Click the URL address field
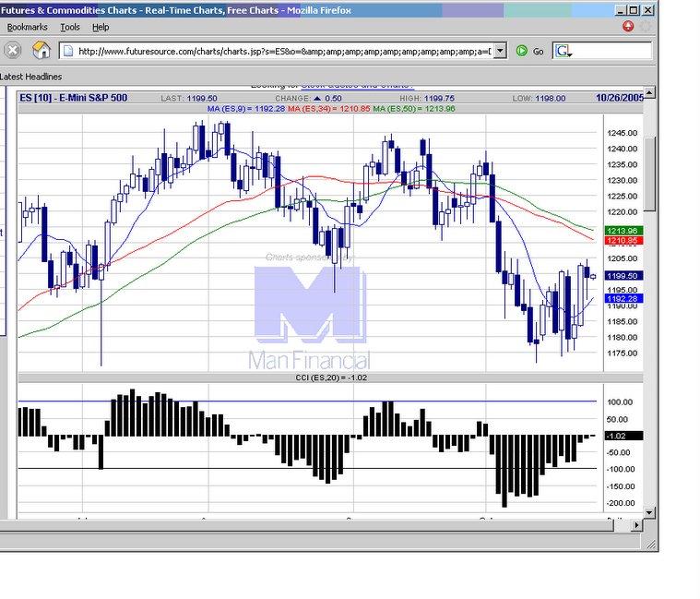This screenshot has width=700, height=599. click(284, 52)
